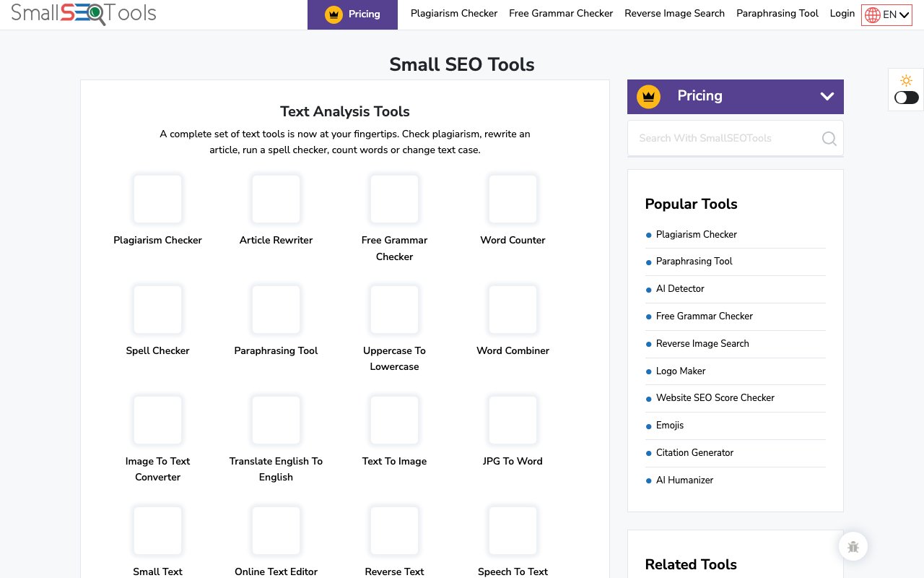Expand the sidebar Pricing chevron
The height and width of the screenshot is (578, 924).
[x=827, y=96]
